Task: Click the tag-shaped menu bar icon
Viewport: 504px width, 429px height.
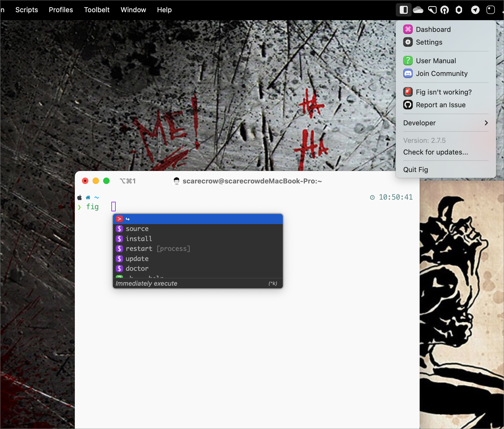Action: tap(432, 10)
